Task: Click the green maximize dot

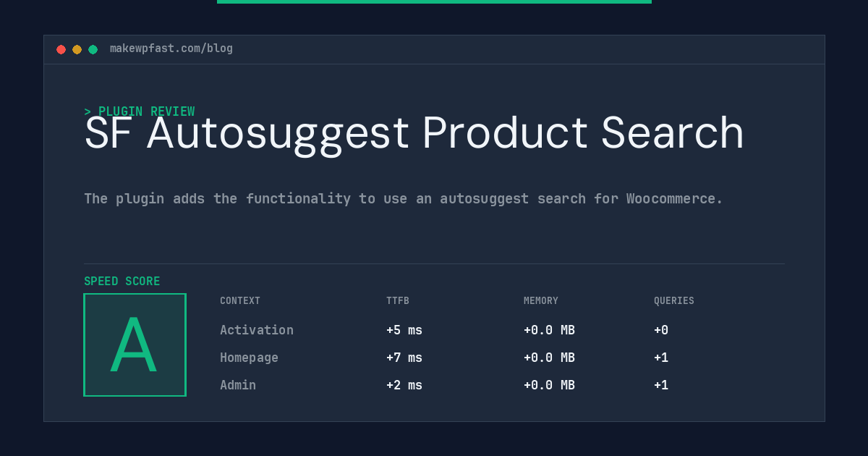Action: pyautogui.click(x=93, y=49)
